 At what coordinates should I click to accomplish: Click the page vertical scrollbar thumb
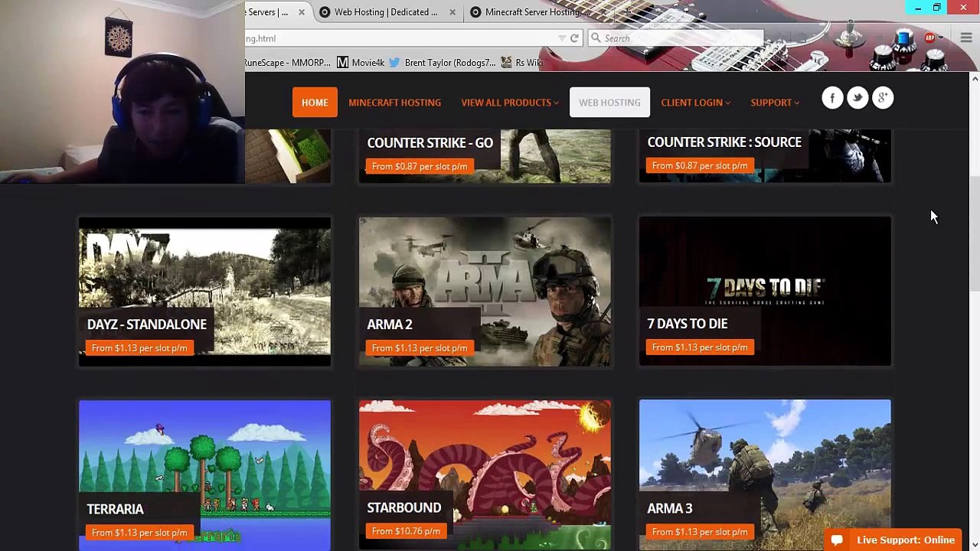[x=975, y=233]
